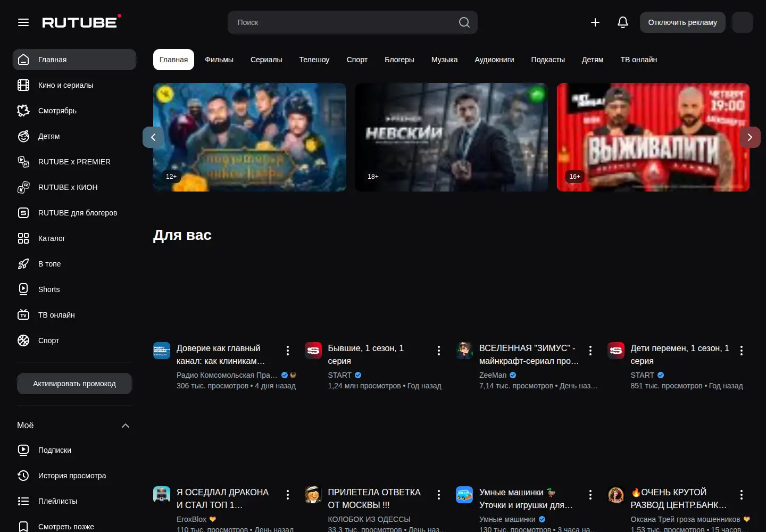Show next carousel banner
The image size is (766, 532).
coord(750,137)
